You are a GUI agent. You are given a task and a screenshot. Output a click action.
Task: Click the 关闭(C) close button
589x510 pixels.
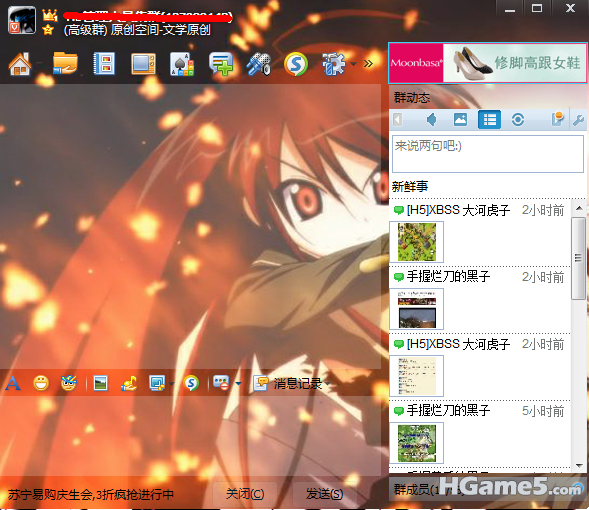pos(245,494)
